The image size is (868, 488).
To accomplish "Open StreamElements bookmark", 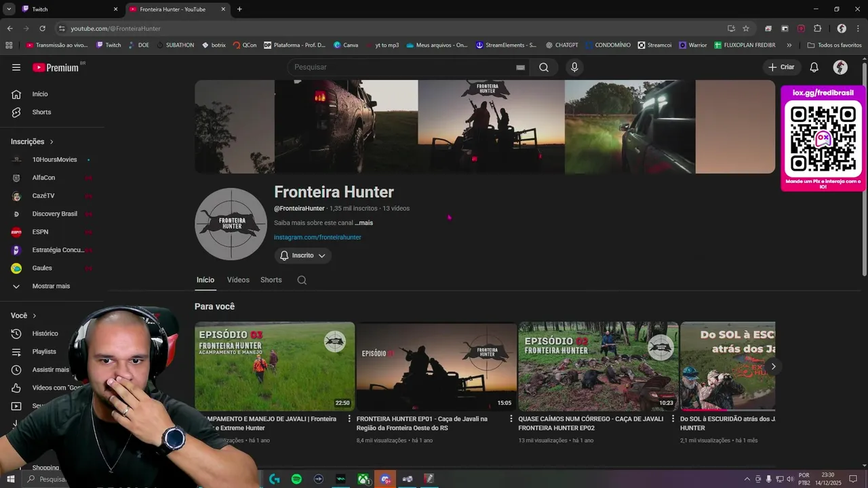I will (506, 45).
